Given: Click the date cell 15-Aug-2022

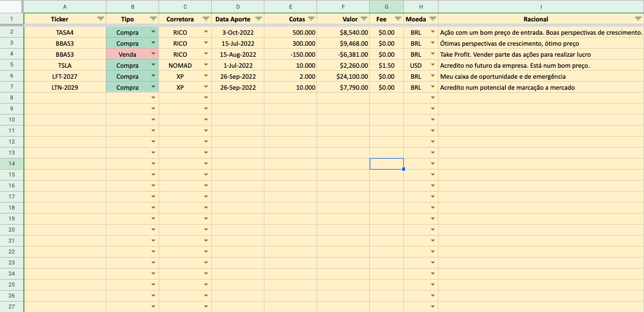Looking at the screenshot, I should [238, 54].
